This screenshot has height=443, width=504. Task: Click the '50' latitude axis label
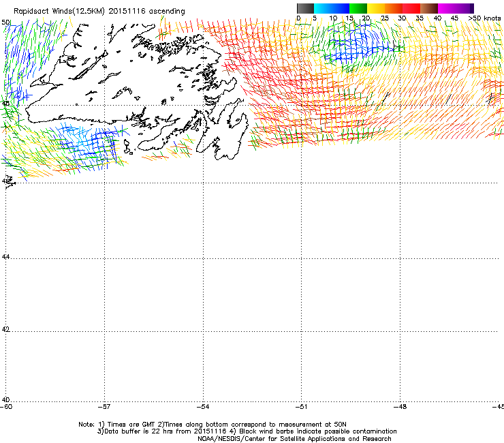tap(5, 22)
